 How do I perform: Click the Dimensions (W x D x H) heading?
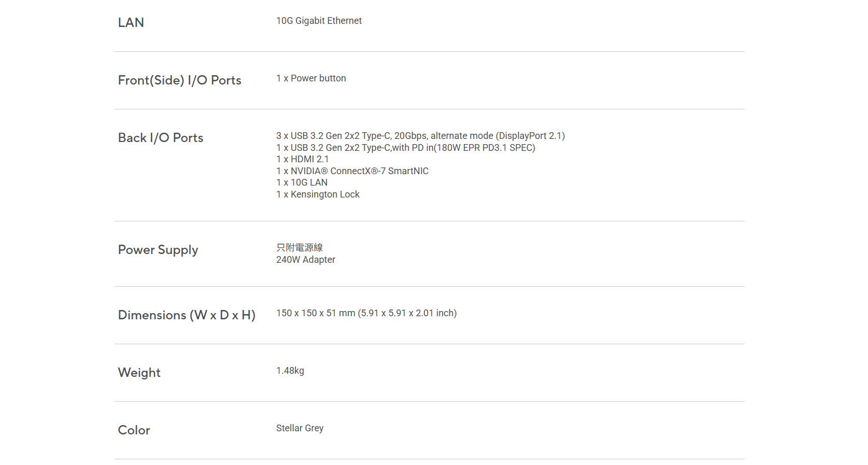click(187, 315)
